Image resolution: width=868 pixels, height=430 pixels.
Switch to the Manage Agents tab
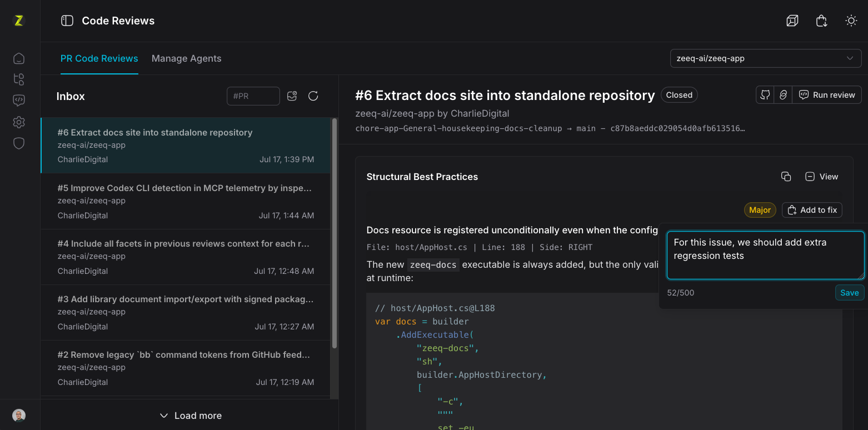(x=186, y=58)
